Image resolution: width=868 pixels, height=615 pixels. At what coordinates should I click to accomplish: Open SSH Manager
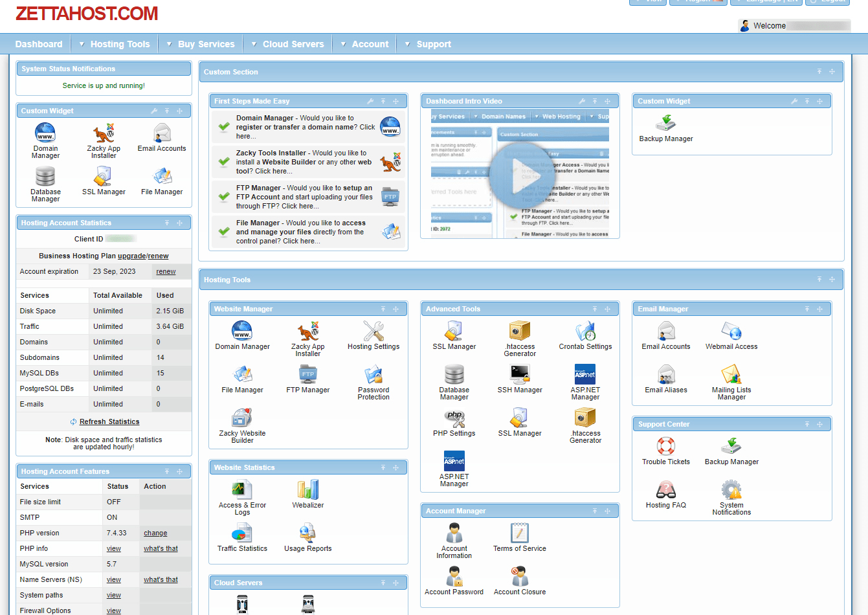click(x=520, y=379)
